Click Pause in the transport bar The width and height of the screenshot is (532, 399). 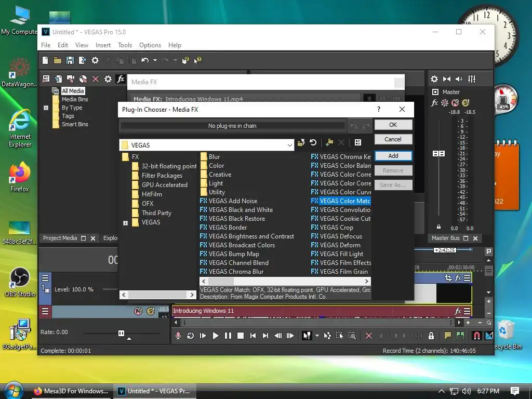coord(228,336)
